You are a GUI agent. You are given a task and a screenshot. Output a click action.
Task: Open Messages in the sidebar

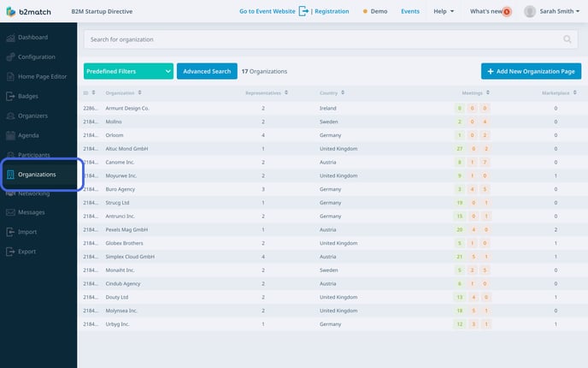(31, 212)
